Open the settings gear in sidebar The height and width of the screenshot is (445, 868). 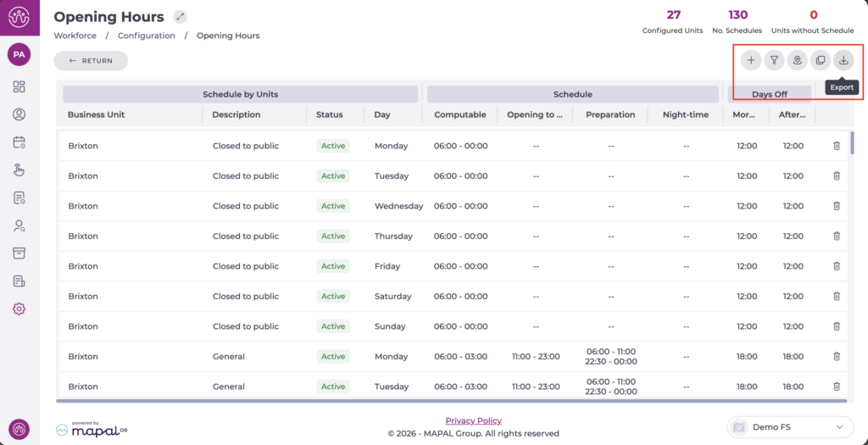point(19,309)
